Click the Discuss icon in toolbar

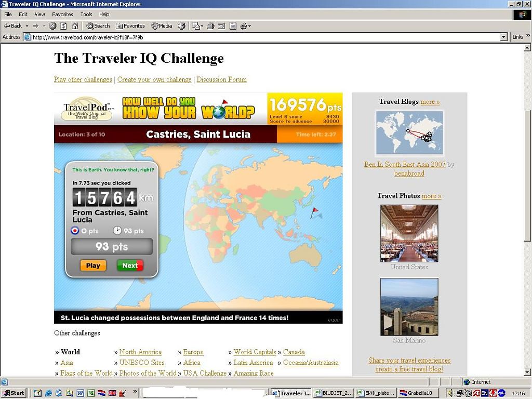pos(233,26)
